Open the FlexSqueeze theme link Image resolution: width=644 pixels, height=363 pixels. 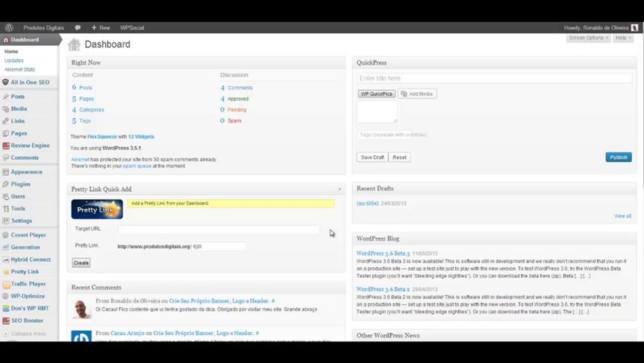click(x=102, y=137)
